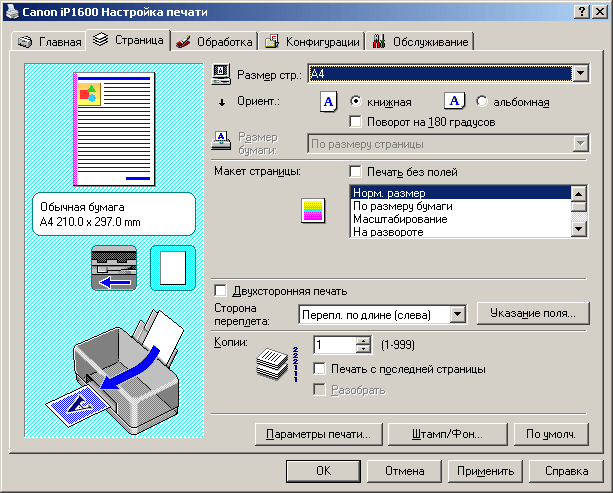Click the По умолч. button
Viewport: 613px width, 493px height.
pyautogui.click(x=551, y=434)
